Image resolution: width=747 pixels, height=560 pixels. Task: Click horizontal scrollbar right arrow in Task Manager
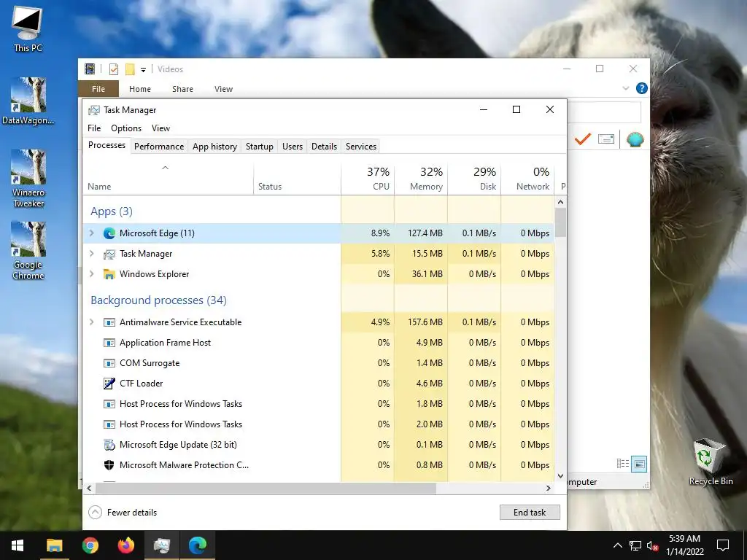(549, 488)
